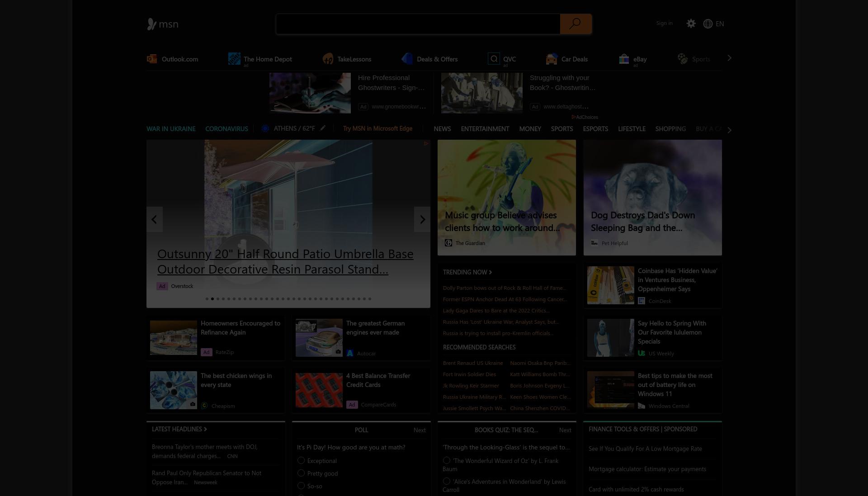This screenshot has width=868, height=496.
Task: Open Coronavirus tab
Action: tap(226, 129)
